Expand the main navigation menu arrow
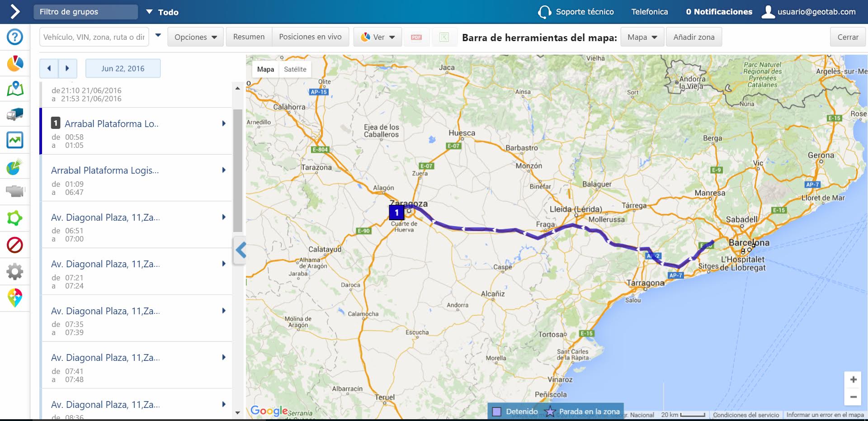Image resolution: width=868 pixels, height=421 pixels. (15, 12)
